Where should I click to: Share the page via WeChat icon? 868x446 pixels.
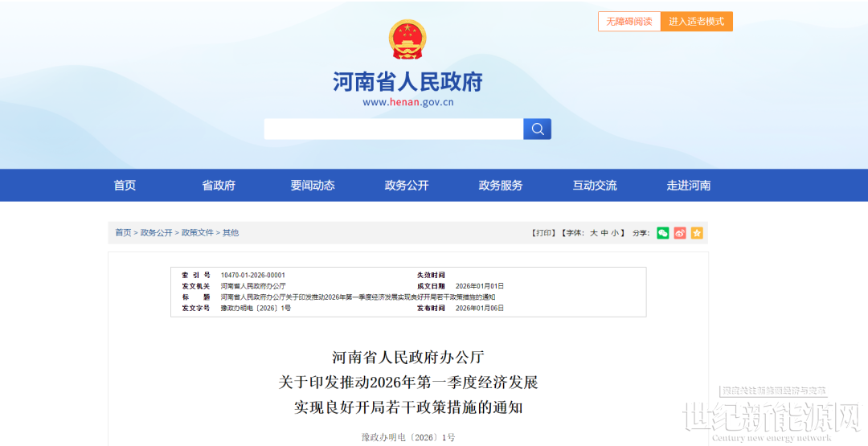coord(663,233)
